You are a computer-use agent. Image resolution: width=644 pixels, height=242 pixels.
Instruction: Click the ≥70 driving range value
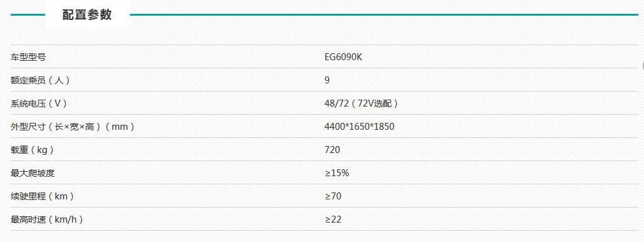click(333, 196)
